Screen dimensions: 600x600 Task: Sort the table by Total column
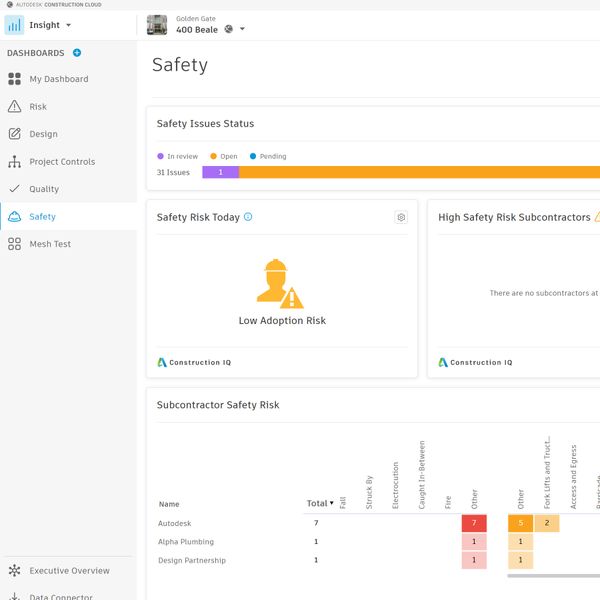[320, 503]
